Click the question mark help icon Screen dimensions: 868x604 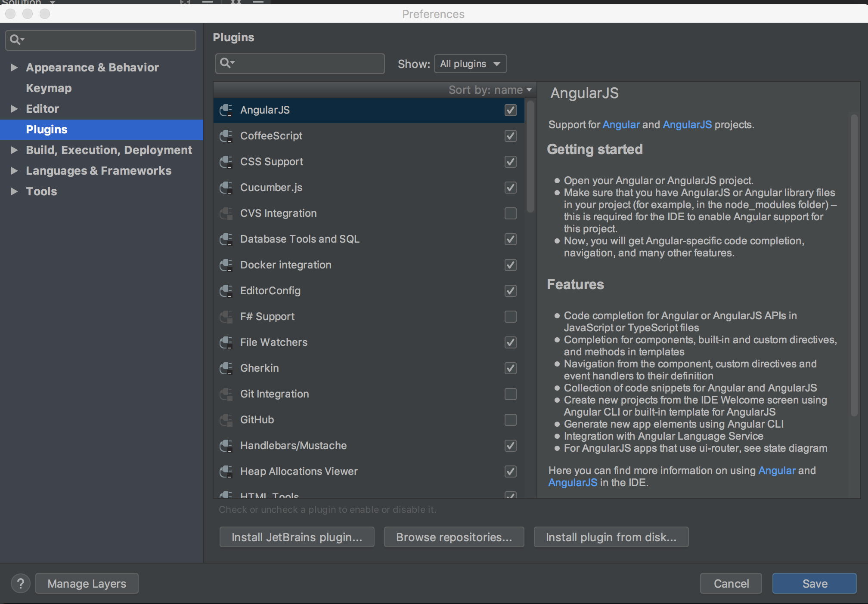pos(20,584)
